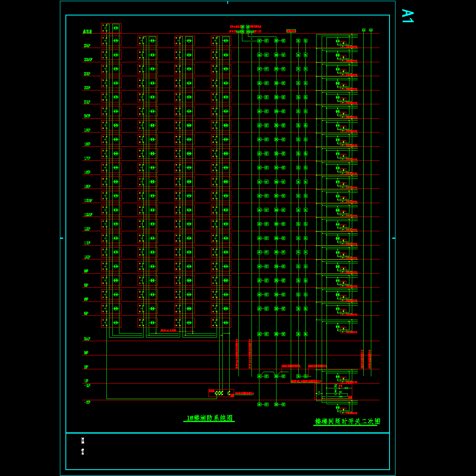Select the '-2F' floor label
476x476 pixels.
(87, 402)
